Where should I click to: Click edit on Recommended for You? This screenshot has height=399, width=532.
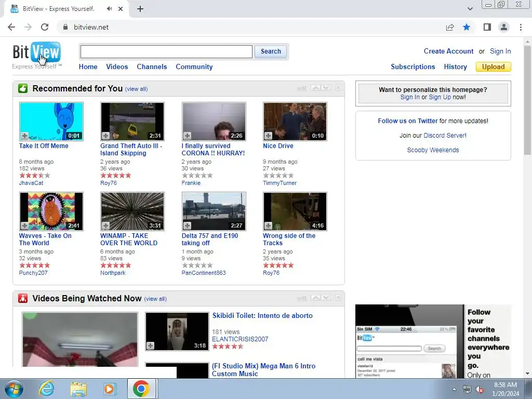(x=302, y=88)
